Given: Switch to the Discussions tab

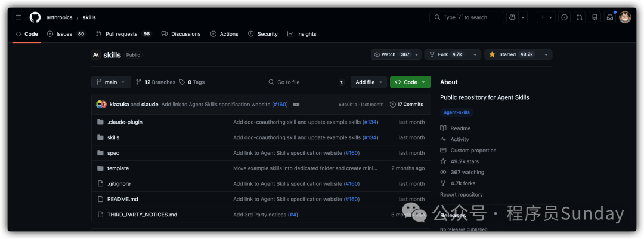Looking at the screenshot, I should tap(181, 34).
